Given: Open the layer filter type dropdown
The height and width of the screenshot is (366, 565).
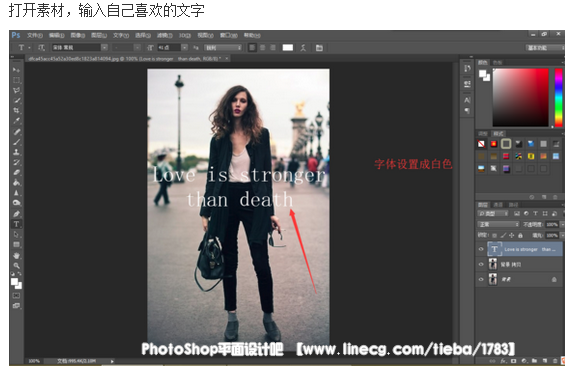Looking at the screenshot, I should pyautogui.click(x=493, y=214).
